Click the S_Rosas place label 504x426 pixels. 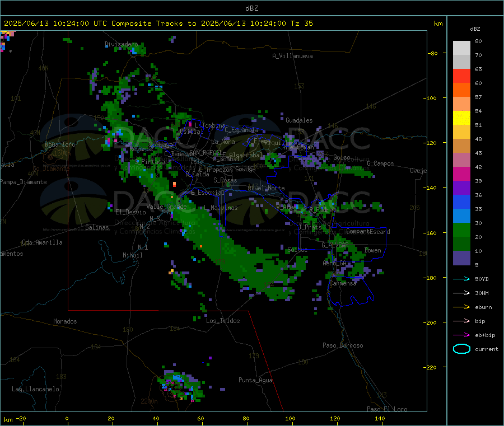tap(225, 181)
